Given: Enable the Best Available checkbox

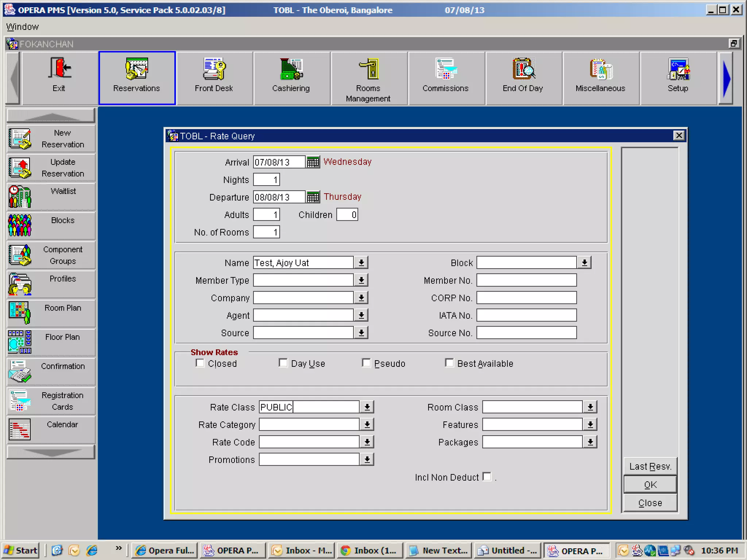Looking at the screenshot, I should pyautogui.click(x=449, y=363).
